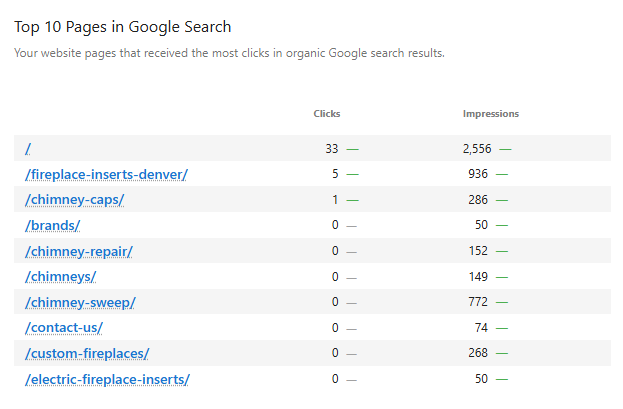The width and height of the screenshot is (623, 409).
Task: Go to the /contact-us/ link
Action: click(64, 327)
